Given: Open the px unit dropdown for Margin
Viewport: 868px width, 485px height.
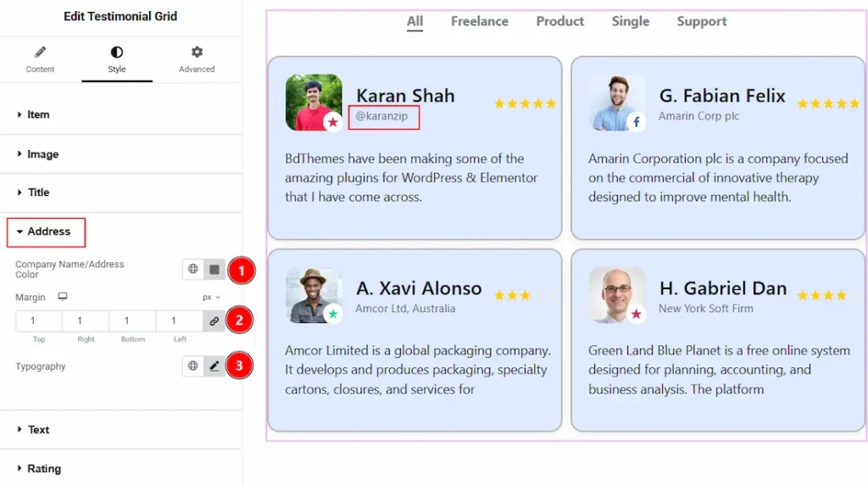Looking at the screenshot, I should 211,298.
